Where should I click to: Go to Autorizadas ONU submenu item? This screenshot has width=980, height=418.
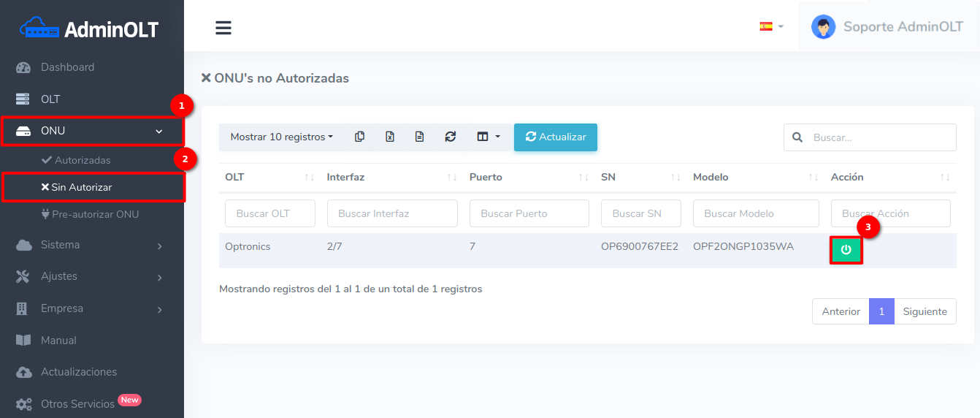(x=82, y=160)
